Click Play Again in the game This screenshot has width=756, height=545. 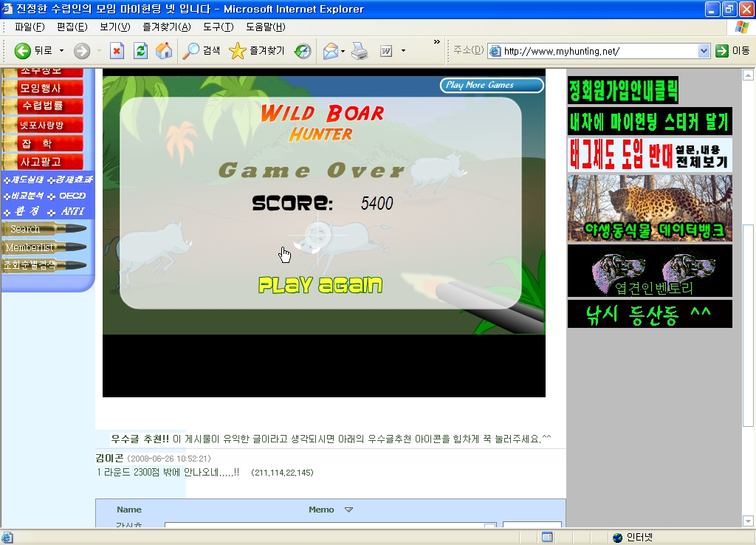click(x=320, y=285)
